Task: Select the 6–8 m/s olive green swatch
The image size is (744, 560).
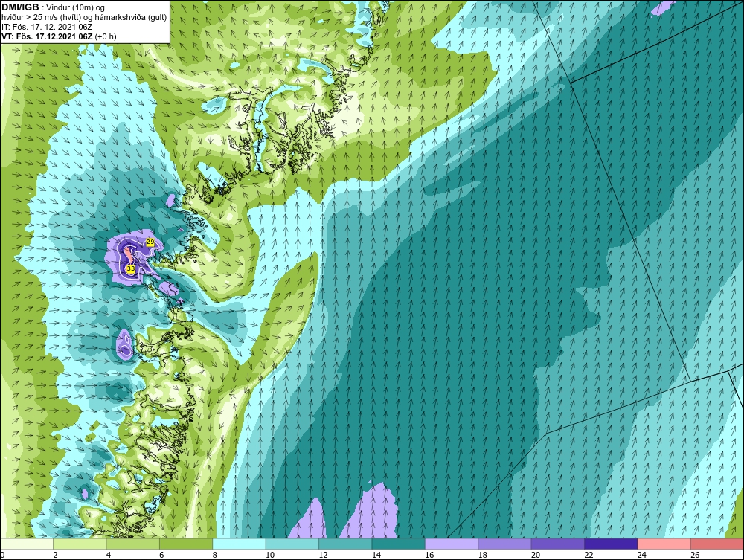Action: pyautogui.click(x=186, y=544)
